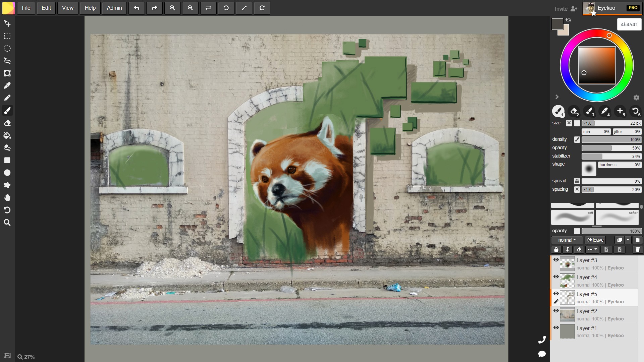Select the paint bucket fill tool
The height and width of the screenshot is (362, 644).
tap(7, 136)
